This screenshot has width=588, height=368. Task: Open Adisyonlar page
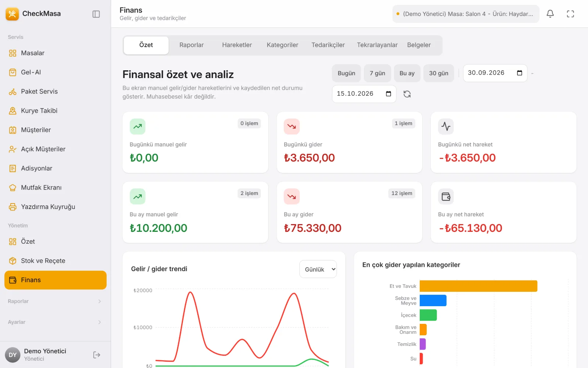click(55, 168)
